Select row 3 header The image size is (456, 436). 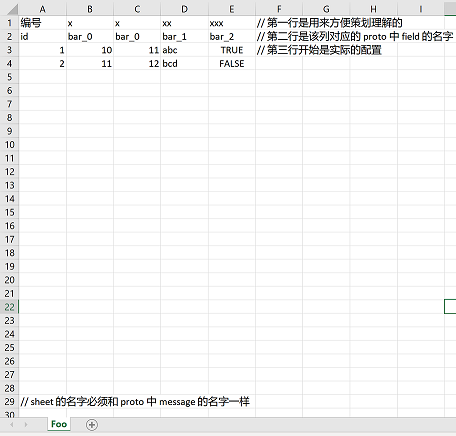click(x=9, y=50)
